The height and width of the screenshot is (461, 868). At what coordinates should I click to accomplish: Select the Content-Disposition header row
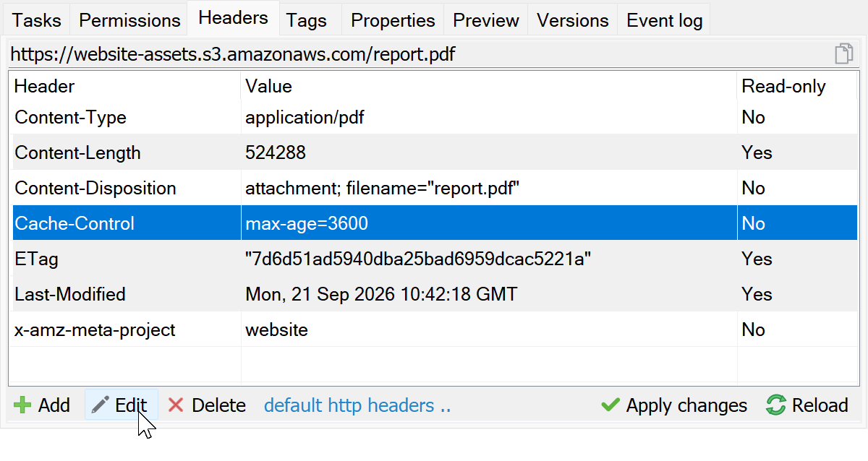(x=435, y=188)
